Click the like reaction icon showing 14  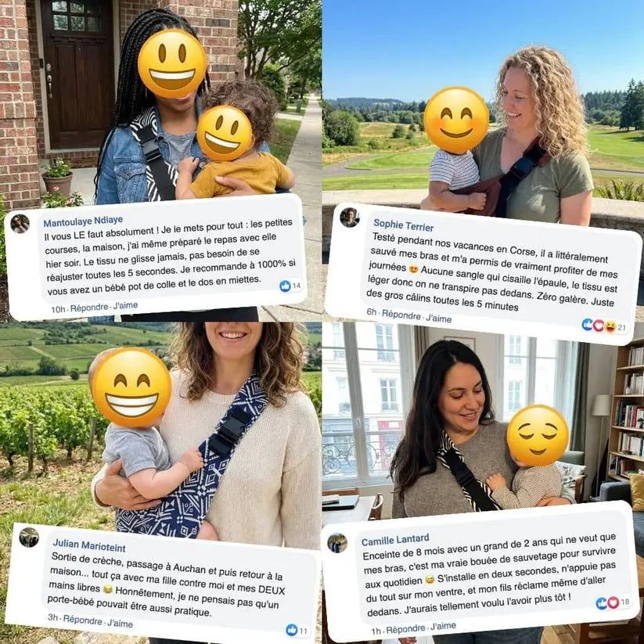click(285, 286)
